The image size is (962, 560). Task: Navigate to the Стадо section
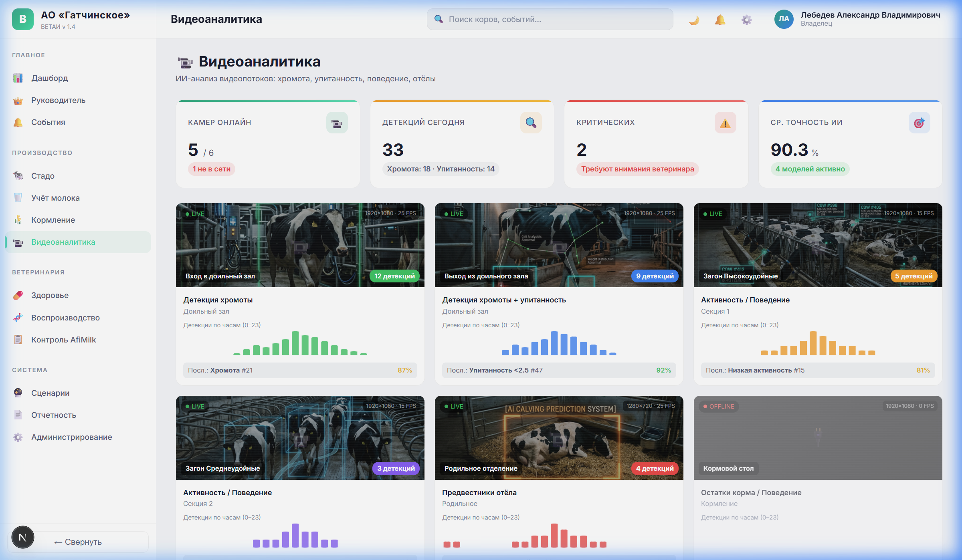[18, 175]
